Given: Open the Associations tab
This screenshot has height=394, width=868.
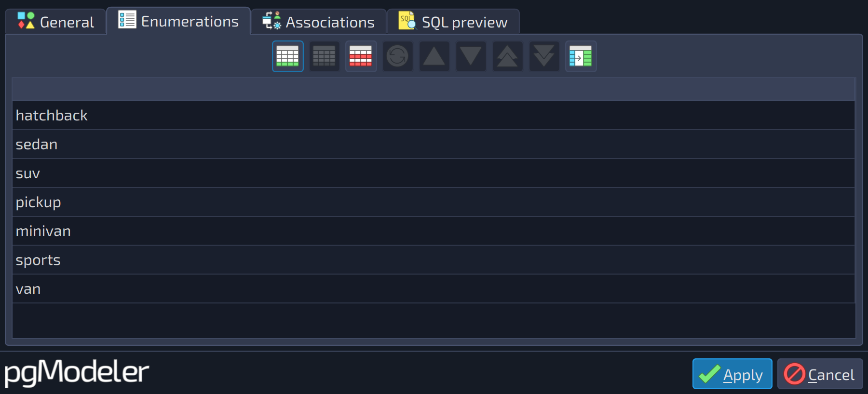Looking at the screenshot, I should pyautogui.click(x=319, y=22).
